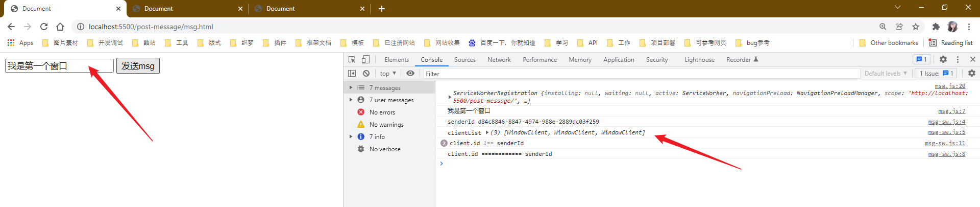
Task: Open msg-sw.js:5 source link
Action: 946,132
